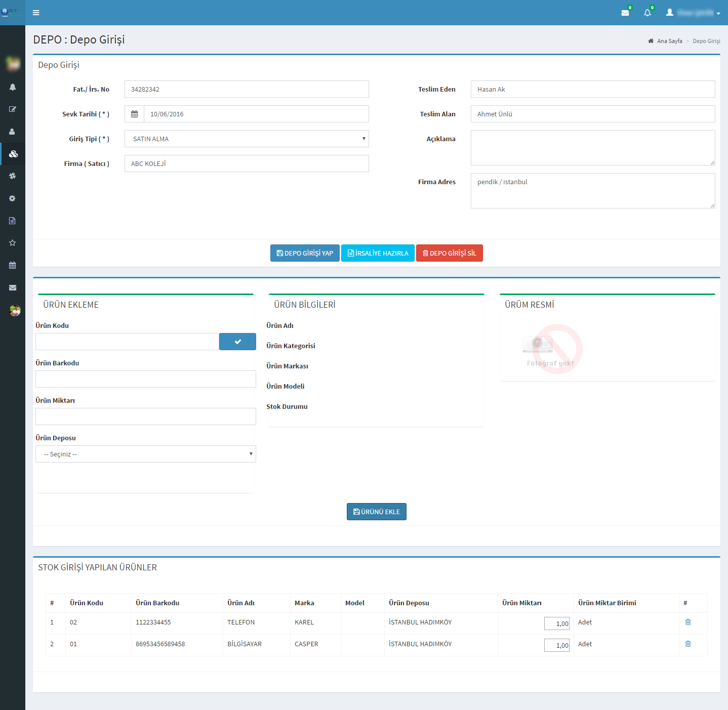Open the user account dropdown in header
Image resolution: width=728 pixels, height=710 pixels.
(693, 13)
